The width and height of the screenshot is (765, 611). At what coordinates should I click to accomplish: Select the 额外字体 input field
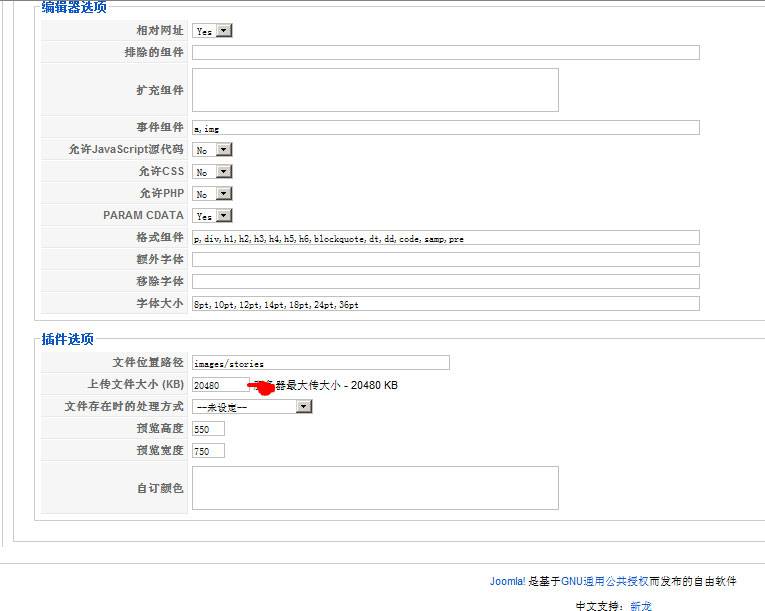click(445, 260)
